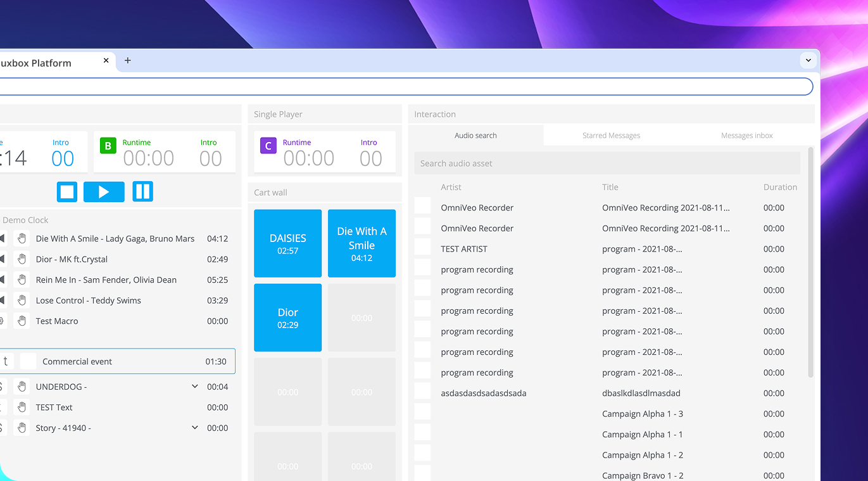Open the browser tab list dropdown

[808, 60]
